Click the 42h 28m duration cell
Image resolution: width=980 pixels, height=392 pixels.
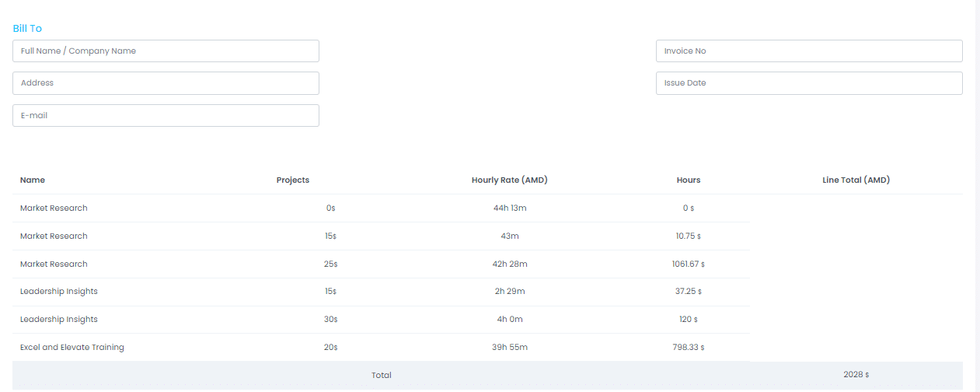coord(510,264)
